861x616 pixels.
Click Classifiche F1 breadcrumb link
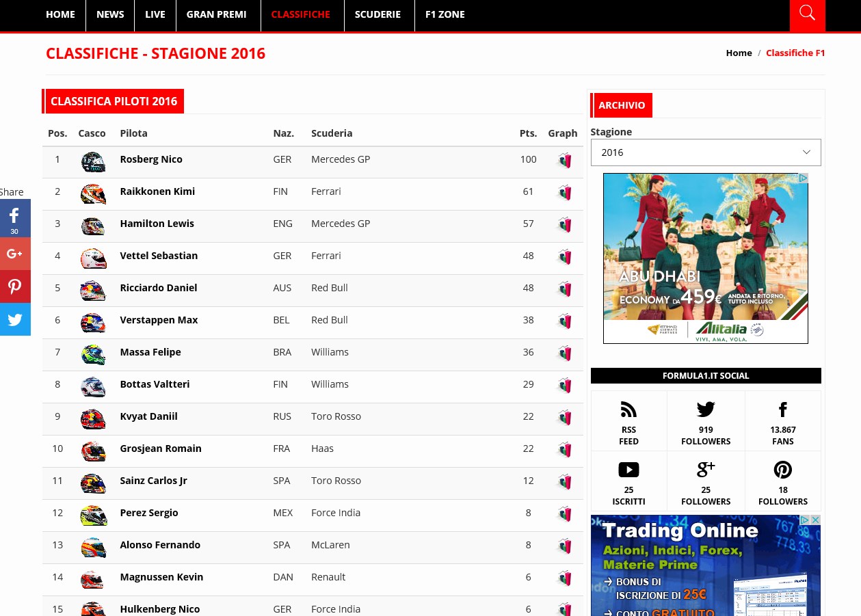point(795,53)
